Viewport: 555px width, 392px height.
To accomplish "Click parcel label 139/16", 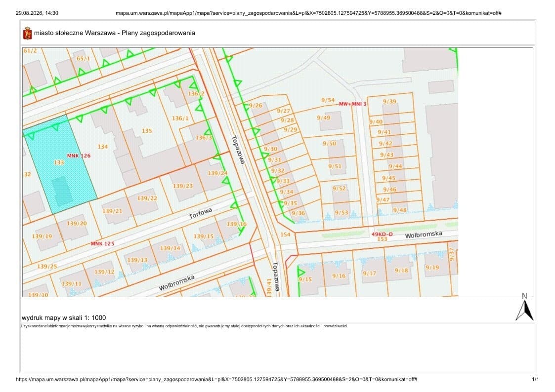I will coord(236,224).
